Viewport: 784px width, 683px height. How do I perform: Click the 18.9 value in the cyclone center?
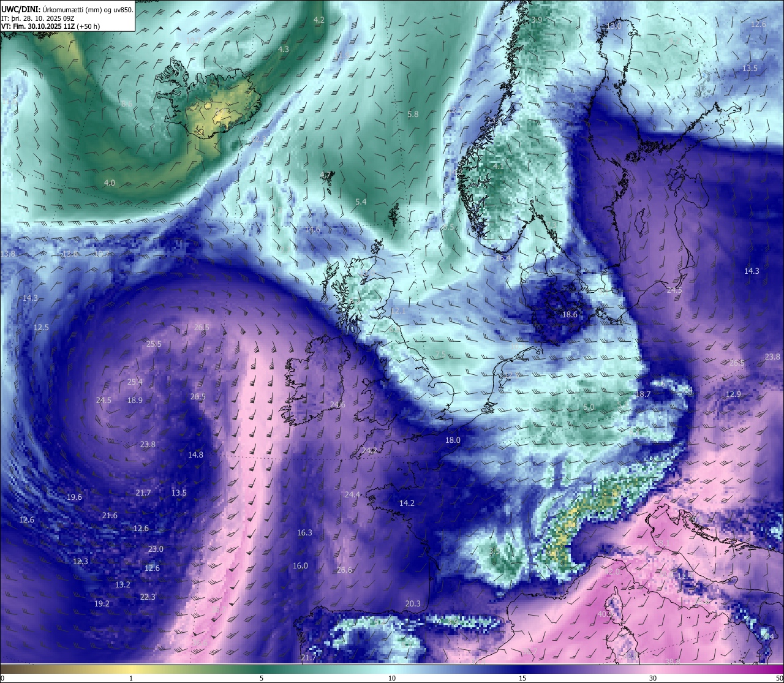135,400
